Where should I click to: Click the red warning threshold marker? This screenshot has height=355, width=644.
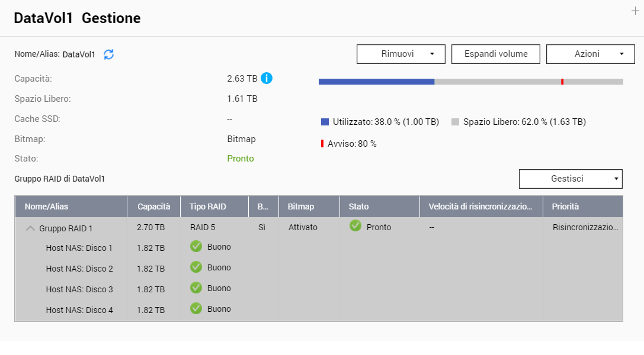562,82
